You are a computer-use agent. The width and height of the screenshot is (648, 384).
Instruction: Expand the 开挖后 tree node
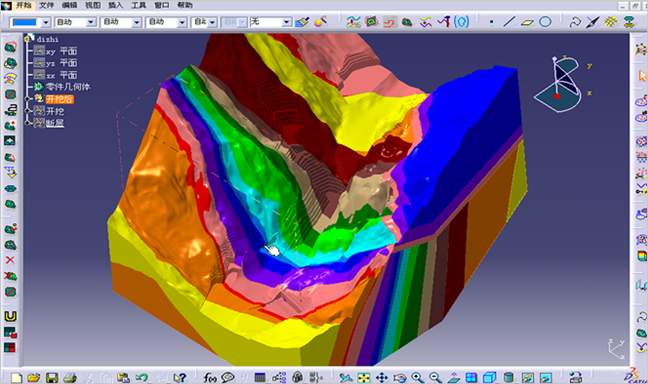28,99
